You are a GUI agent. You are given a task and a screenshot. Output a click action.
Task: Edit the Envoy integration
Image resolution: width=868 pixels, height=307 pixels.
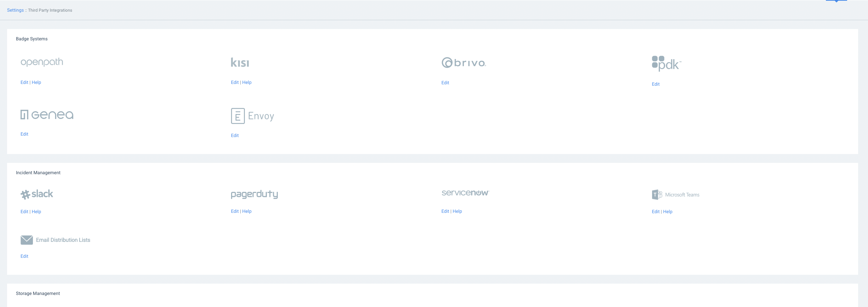(x=235, y=136)
